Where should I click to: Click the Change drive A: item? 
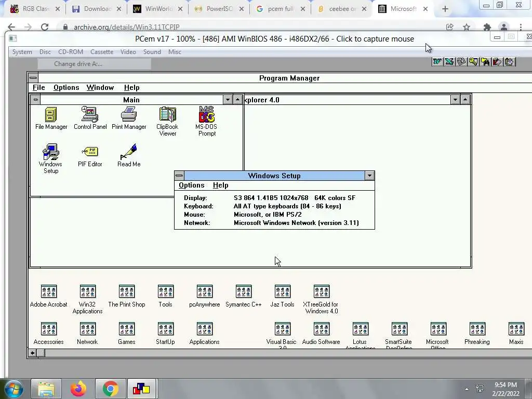click(x=95, y=64)
